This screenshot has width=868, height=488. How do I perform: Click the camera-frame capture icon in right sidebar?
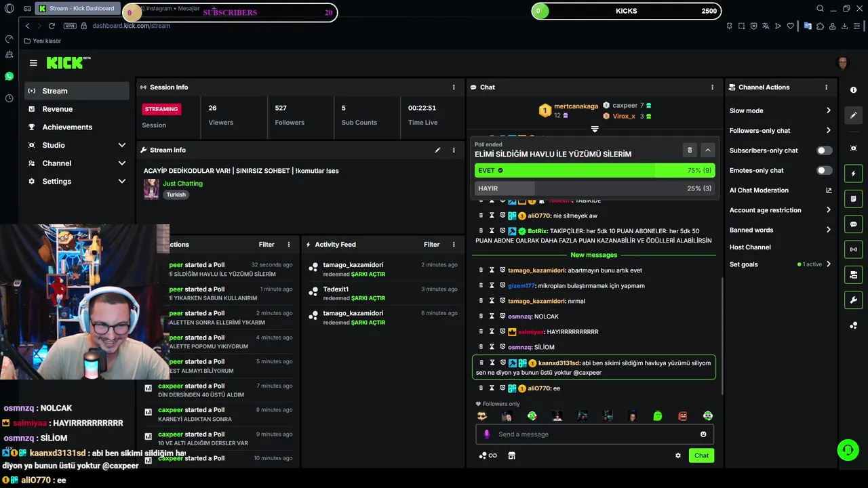853,148
